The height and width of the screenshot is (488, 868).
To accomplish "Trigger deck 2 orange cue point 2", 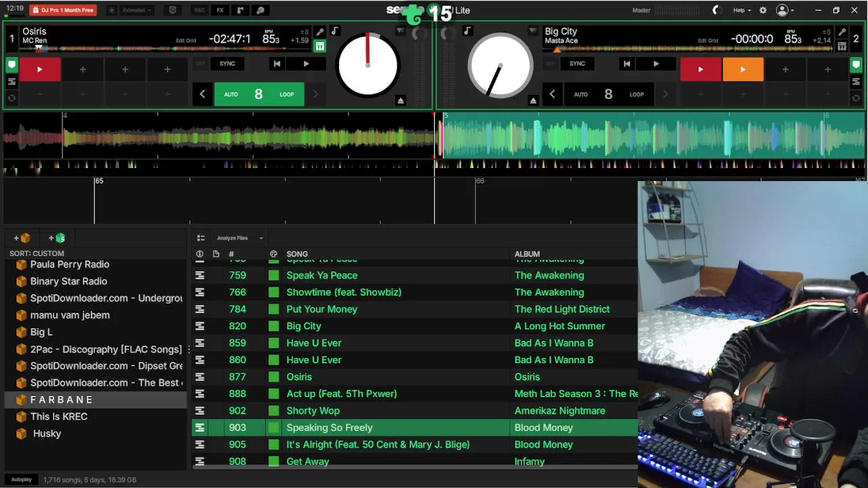I will [743, 69].
